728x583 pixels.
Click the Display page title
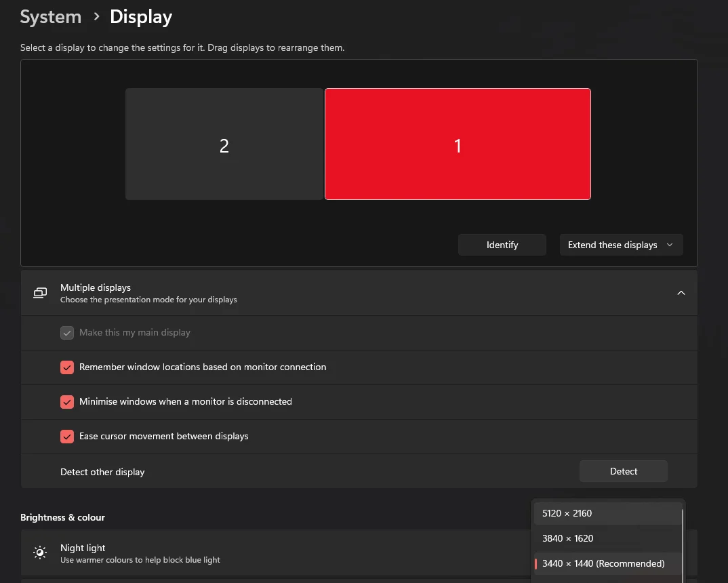pos(141,17)
